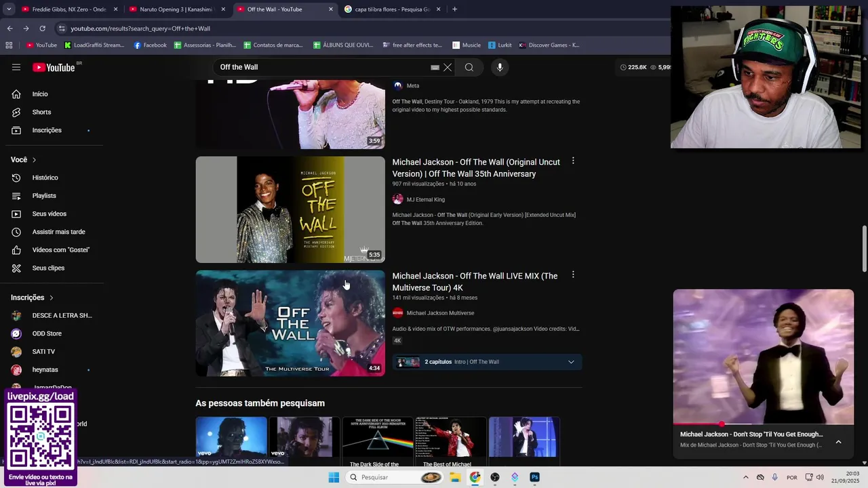Screen dimensions: 868x488
Task: Open OBS Studio from the taskbar
Action: [495, 477]
